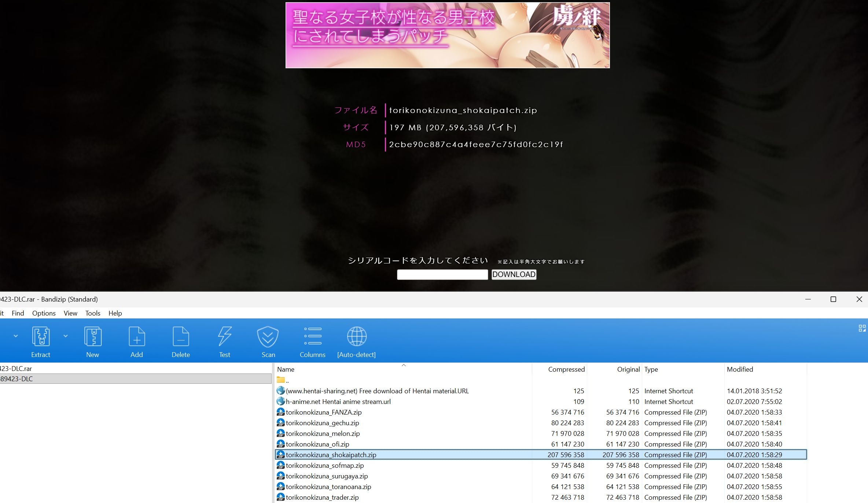868x503 pixels.
Task: Select torikonokizuna_surugaya.zip file
Action: click(541, 476)
